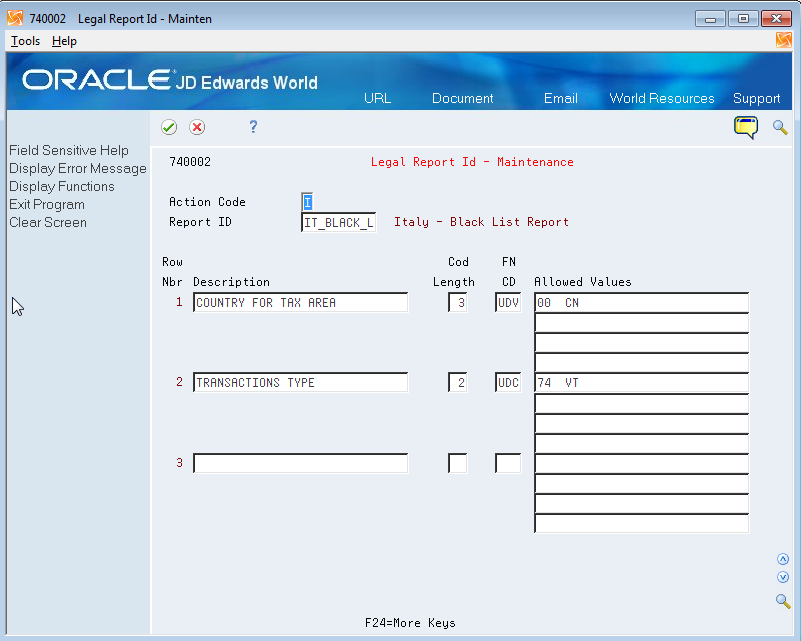801x641 pixels.
Task: Click Legal Report Id - Maintenance title
Action: click(472, 162)
